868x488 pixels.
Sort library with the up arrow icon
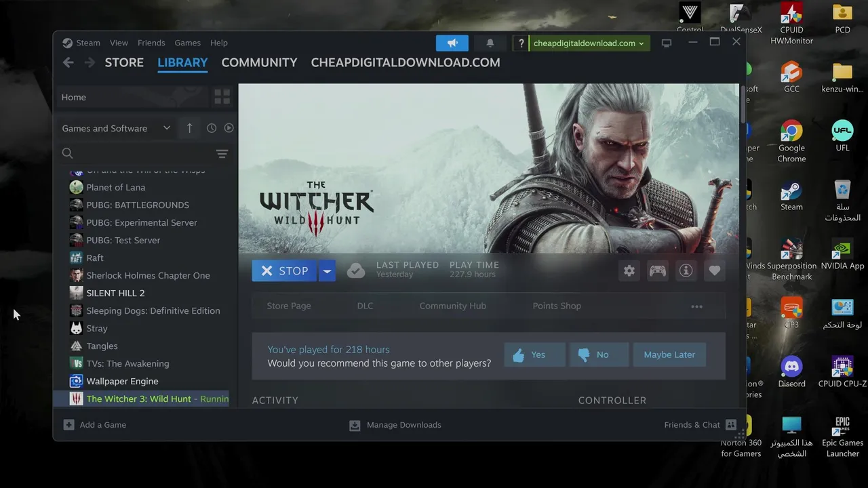tap(189, 128)
